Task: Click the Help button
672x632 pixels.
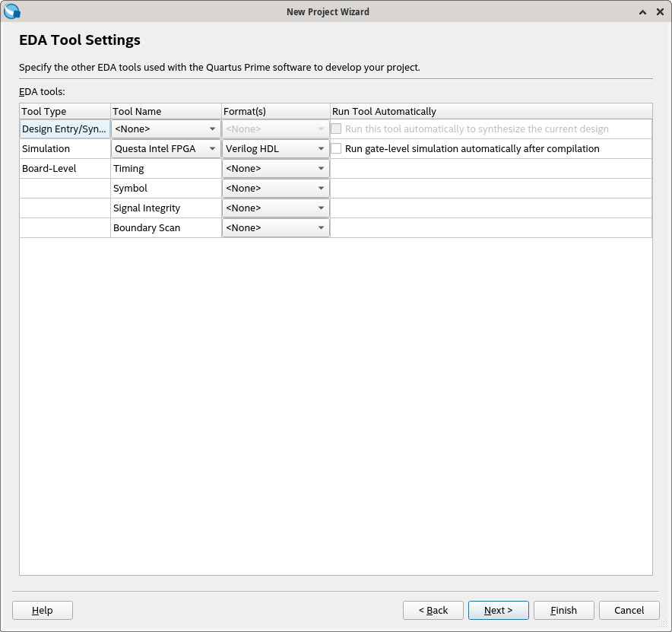Action: pos(43,610)
